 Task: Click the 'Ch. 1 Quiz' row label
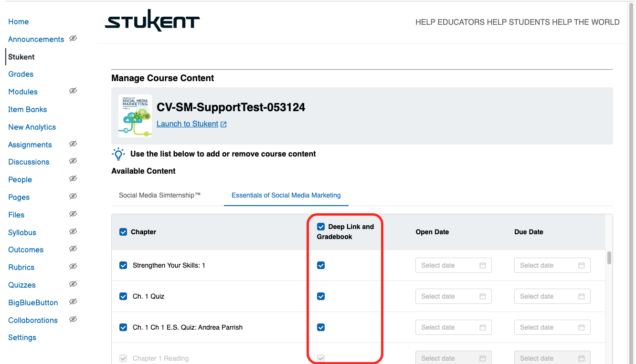[x=148, y=296]
